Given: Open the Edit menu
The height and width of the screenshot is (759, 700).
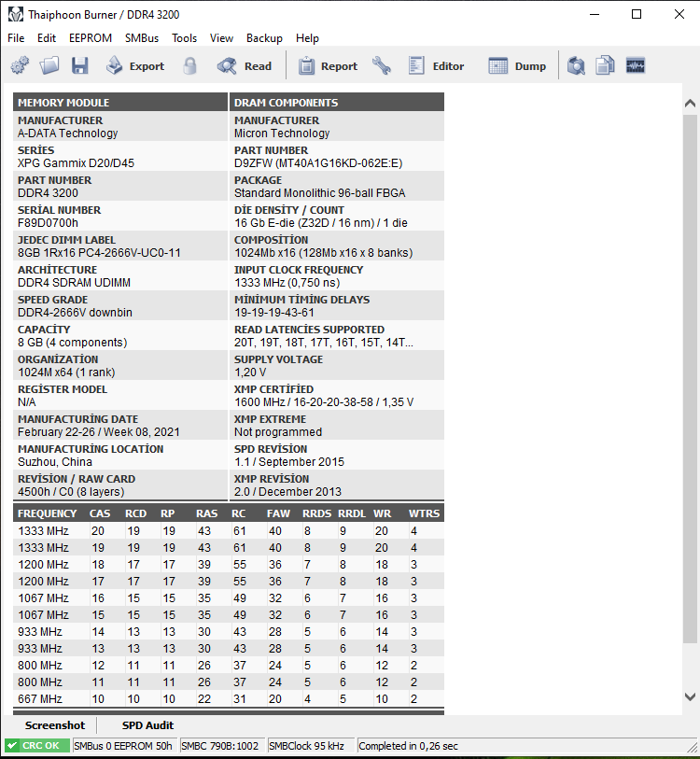Looking at the screenshot, I should (47, 38).
